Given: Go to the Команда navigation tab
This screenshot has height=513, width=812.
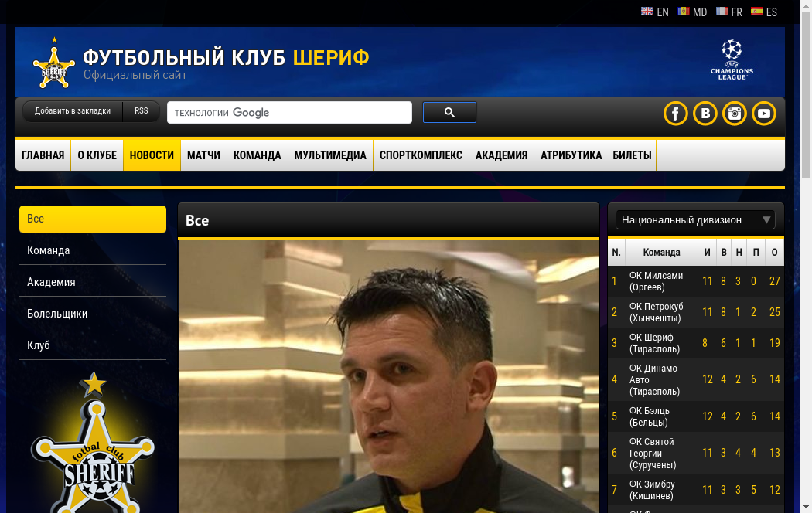Looking at the screenshot, I should (x=257, y=155).
